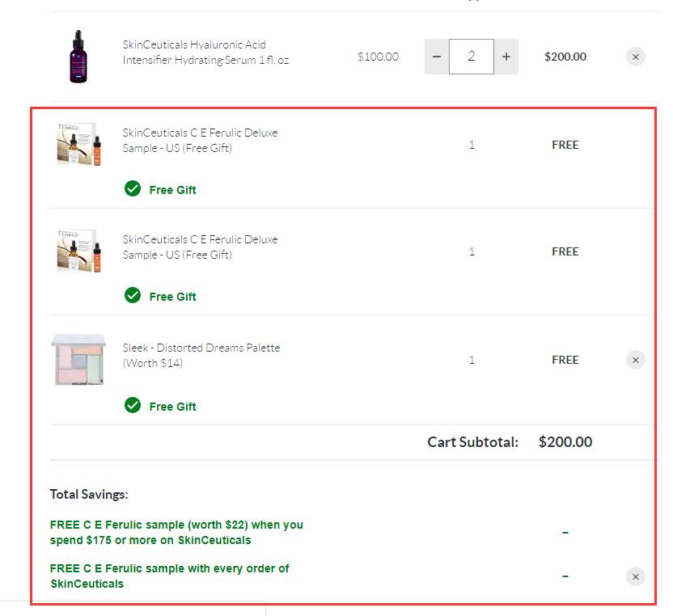
Task: Open Sleek Distorted Dreams Palette product link
Action: pyautogui.click(x=201, y=355)
